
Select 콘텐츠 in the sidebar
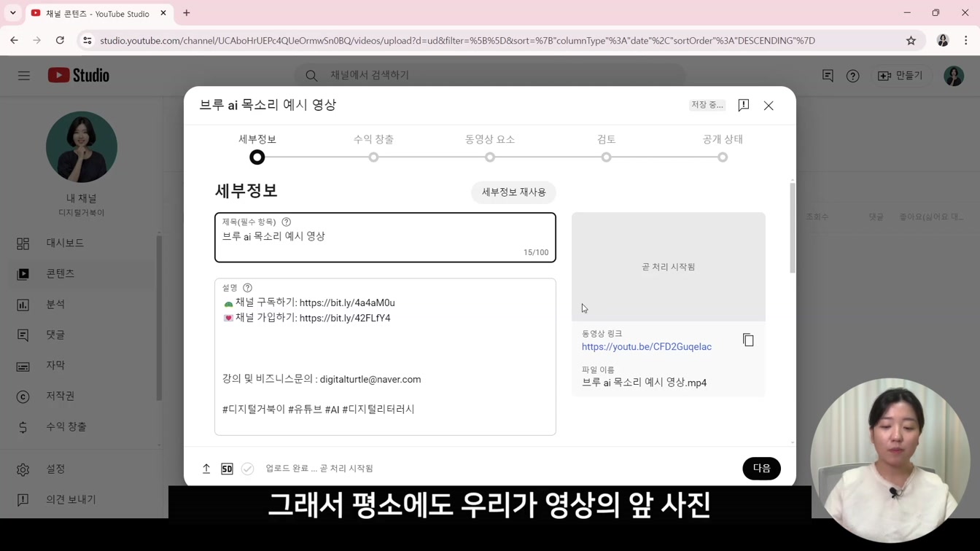61,273
